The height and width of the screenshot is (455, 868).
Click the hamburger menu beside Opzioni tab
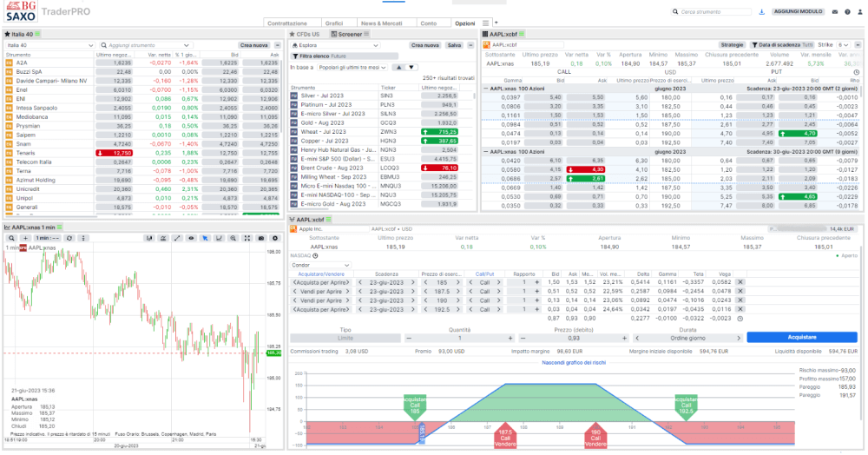(x=485, y=23)
